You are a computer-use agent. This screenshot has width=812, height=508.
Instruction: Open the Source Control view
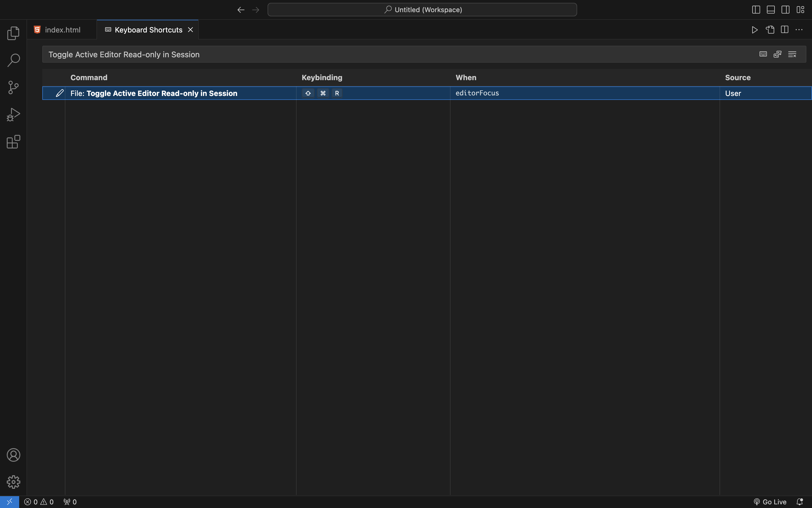14,87
